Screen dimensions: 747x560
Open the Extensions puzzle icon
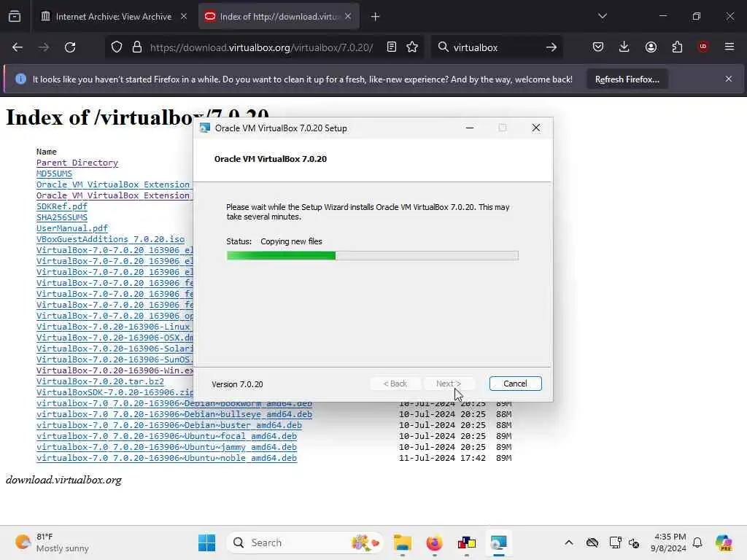tap(677, 47)
